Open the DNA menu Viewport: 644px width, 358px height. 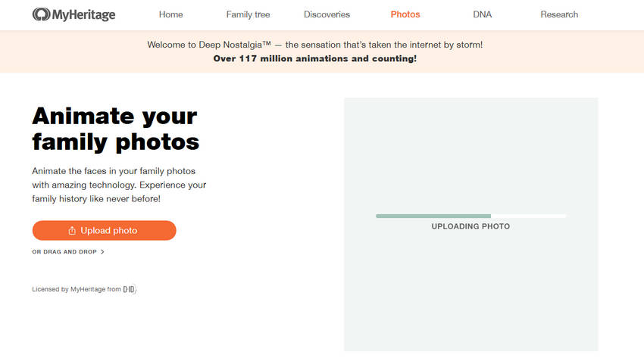click(482, 14)
